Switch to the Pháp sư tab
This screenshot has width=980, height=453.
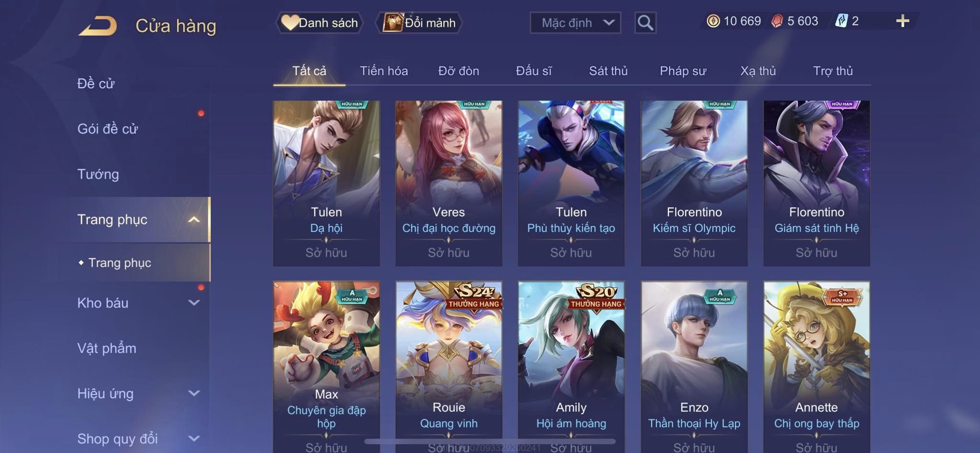683,71
